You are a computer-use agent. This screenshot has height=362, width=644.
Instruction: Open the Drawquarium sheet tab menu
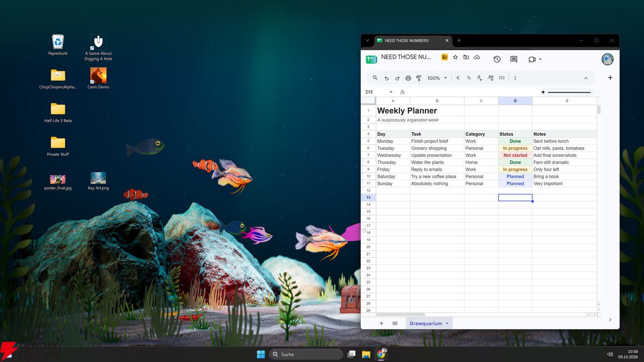coord(447,323)
